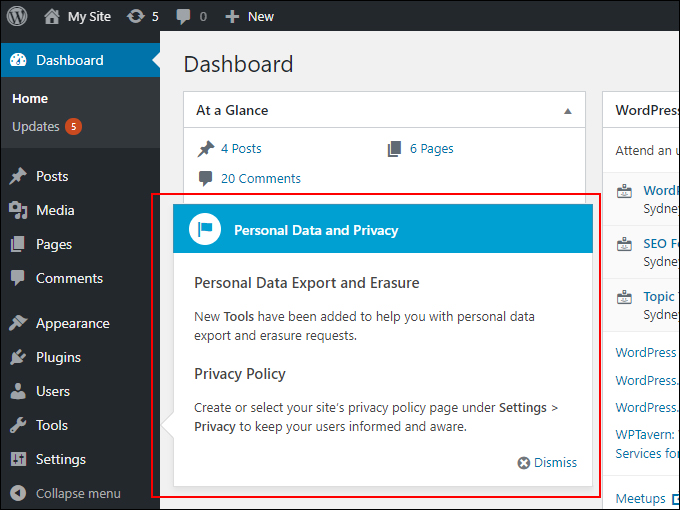680x510 pixels.
Task: Collapse the At a Glance panel
Action: click(x=567, y=111)
